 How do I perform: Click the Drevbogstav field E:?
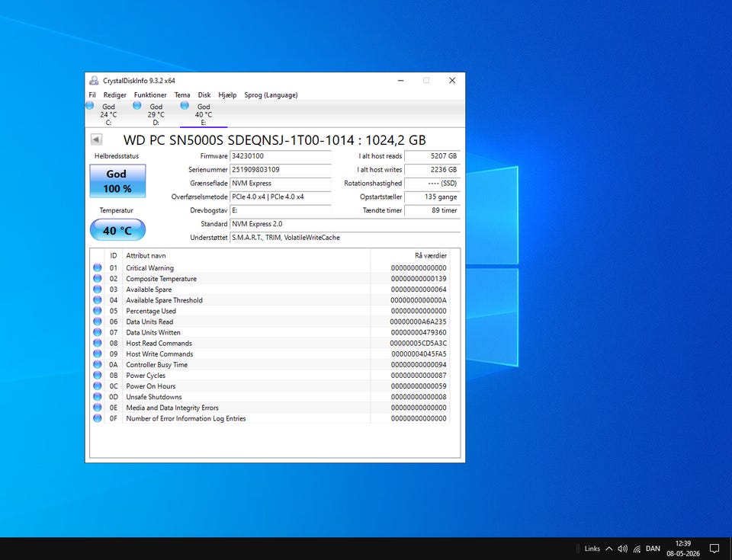click(281, 210)
